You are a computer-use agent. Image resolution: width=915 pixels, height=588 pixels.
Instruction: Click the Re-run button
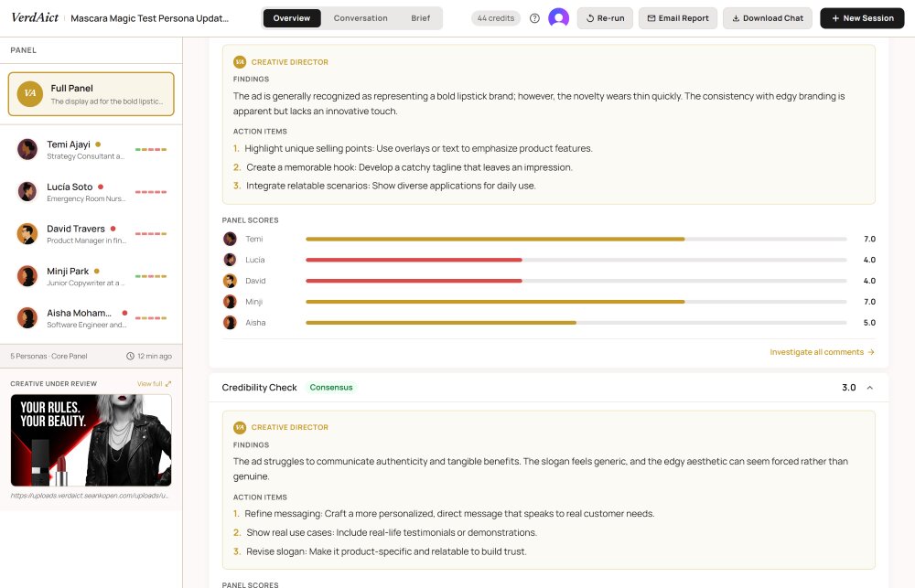point(605,18)
